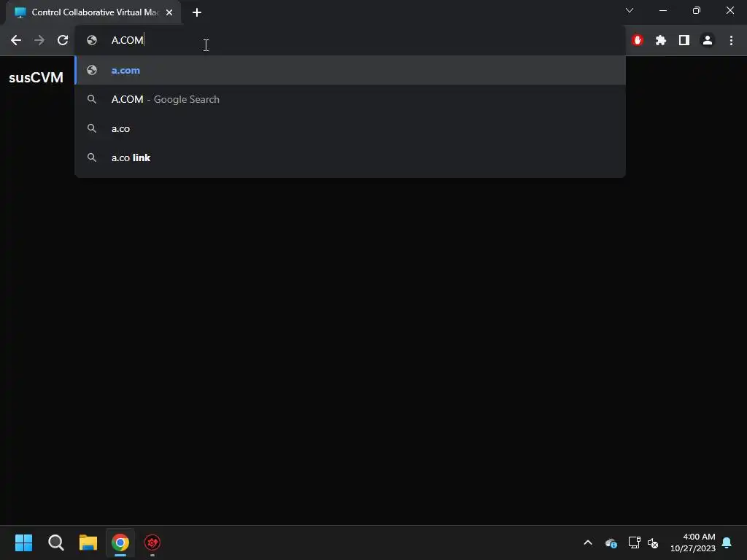Choose the A.COM Google Search suggestion
This screenshot has height=560, width=747.
point(350,99)
